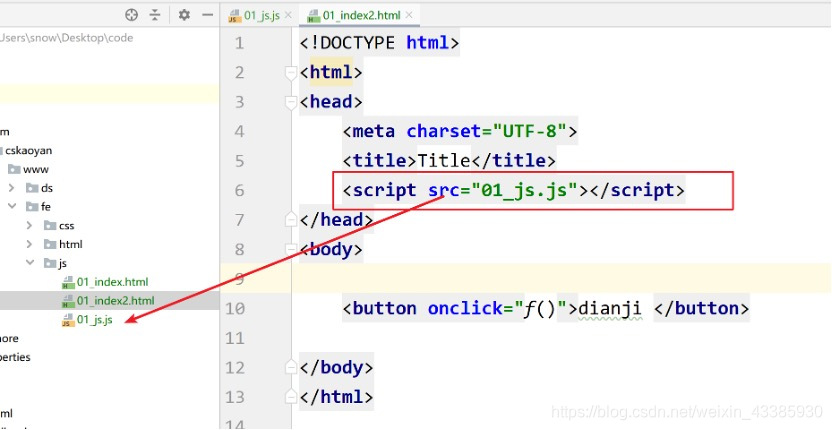Click line number 6 in gutter
Screen dimensions: 832x430
239,191
